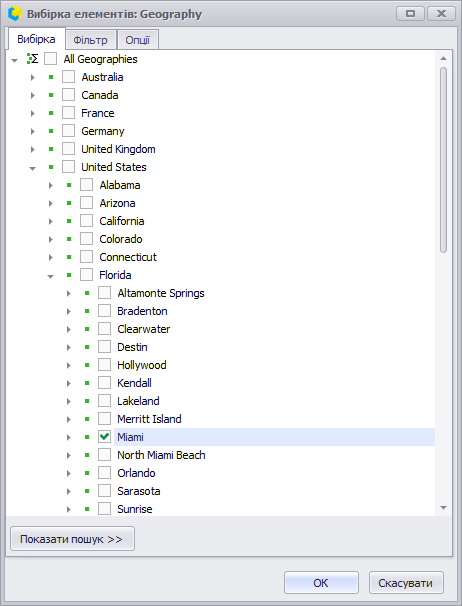This screenshot has width=462, height=606.
Task: Click the green member icon beside Orlando
Action: [x=87, y=473]
